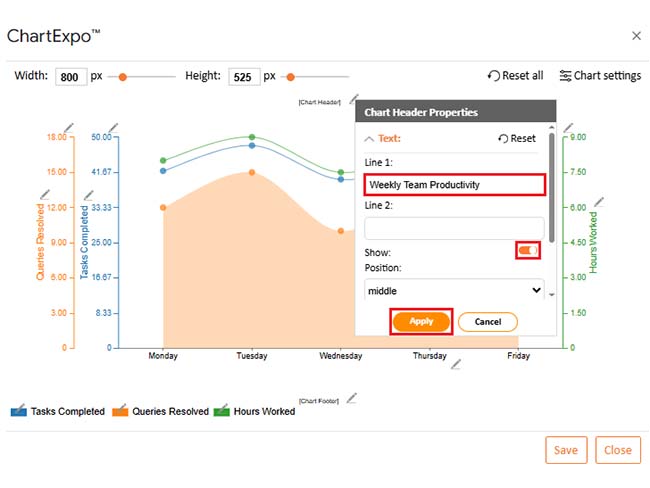Open the Position dropdown showing middle
The image size is (650, 488).
tap(455, 290)
